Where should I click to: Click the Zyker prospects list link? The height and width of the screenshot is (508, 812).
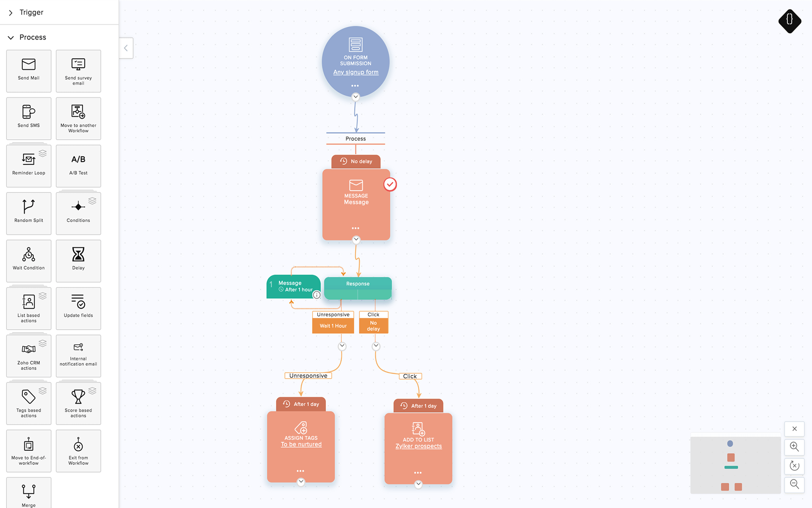(x=417, y=446)
